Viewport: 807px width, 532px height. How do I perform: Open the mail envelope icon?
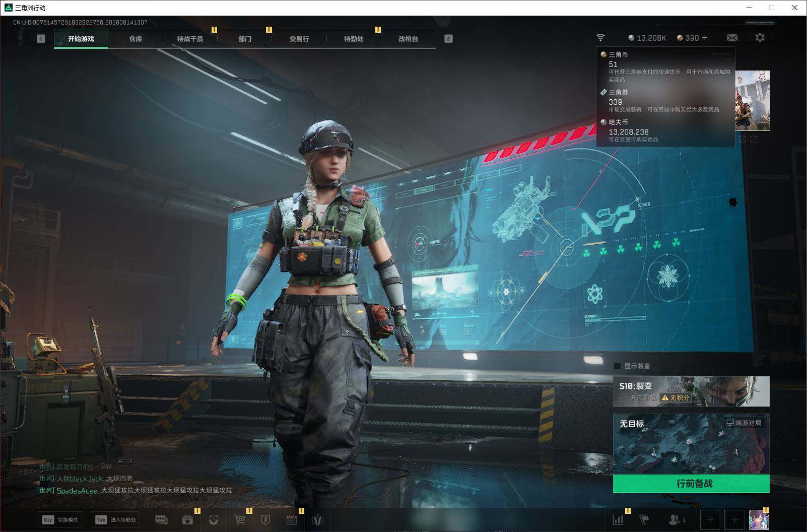pyautogui.click(x=732, y=38)
